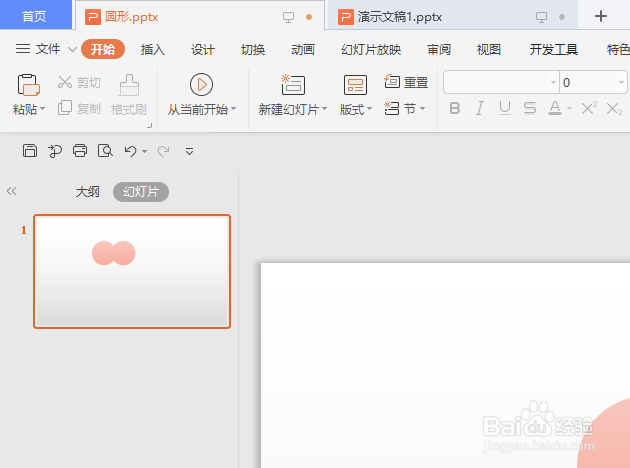Expand the 版式 layout dropdown arrow
630x468 pixels.
click(370, 109)
